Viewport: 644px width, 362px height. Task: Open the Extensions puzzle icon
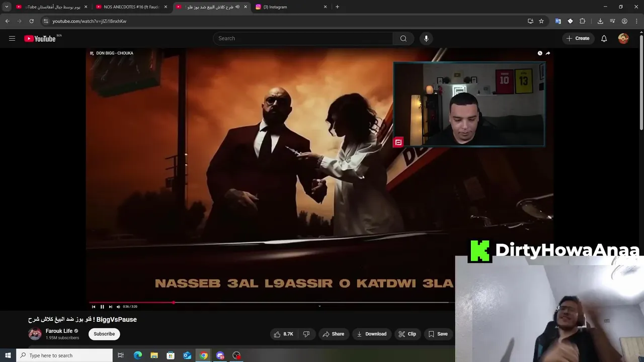point(583,21)
